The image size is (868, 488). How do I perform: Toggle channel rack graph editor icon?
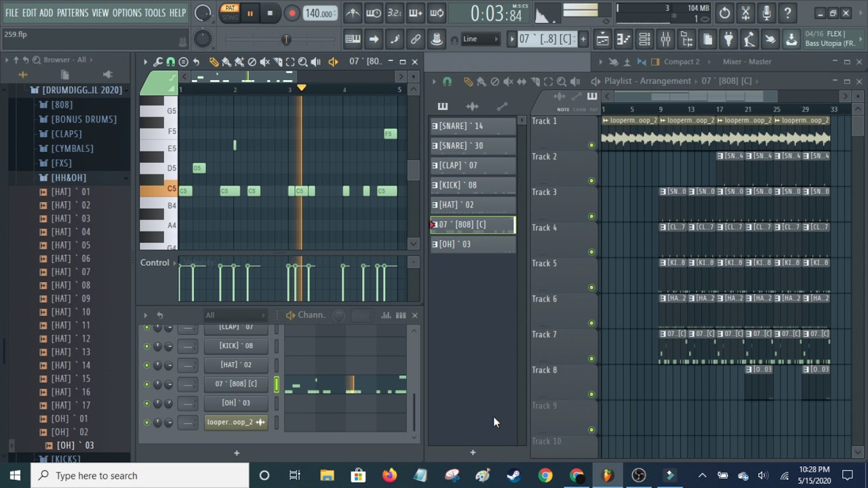[386, 315]
